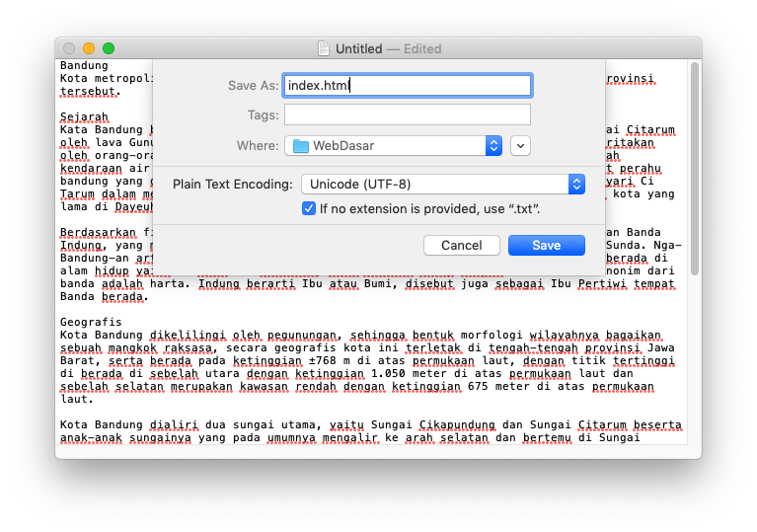Click the Sejarah heading in the text
This screenshot has width=757, height=532.
click(x=84, y=116)
